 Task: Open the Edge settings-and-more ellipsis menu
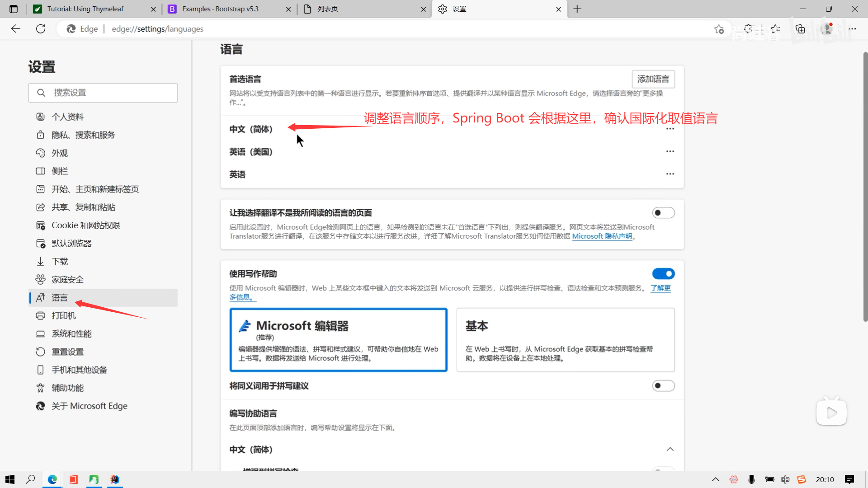coord(852,29)
